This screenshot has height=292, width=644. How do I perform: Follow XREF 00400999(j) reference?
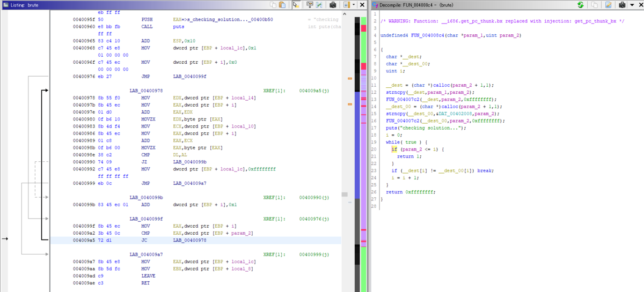(x=314, y=254)
